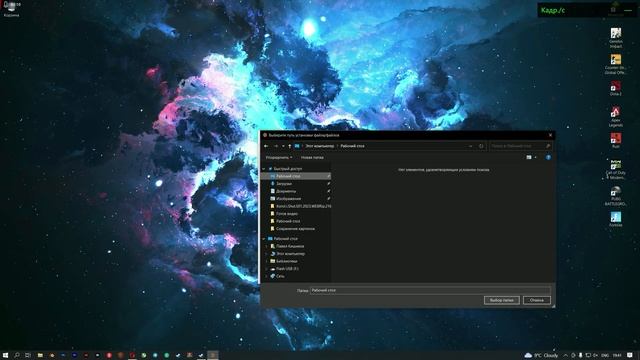Switch ENG input language indicator
Viewport: 640px width, 360px height.
click(x=605, y=355)
